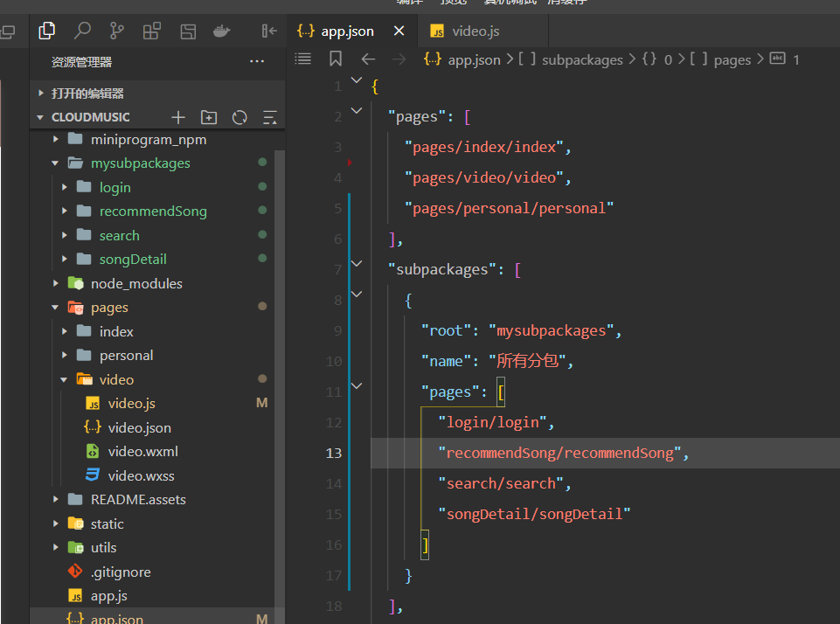Click the New File icon beside CLOUDMUSIC

tap(178, 117)
